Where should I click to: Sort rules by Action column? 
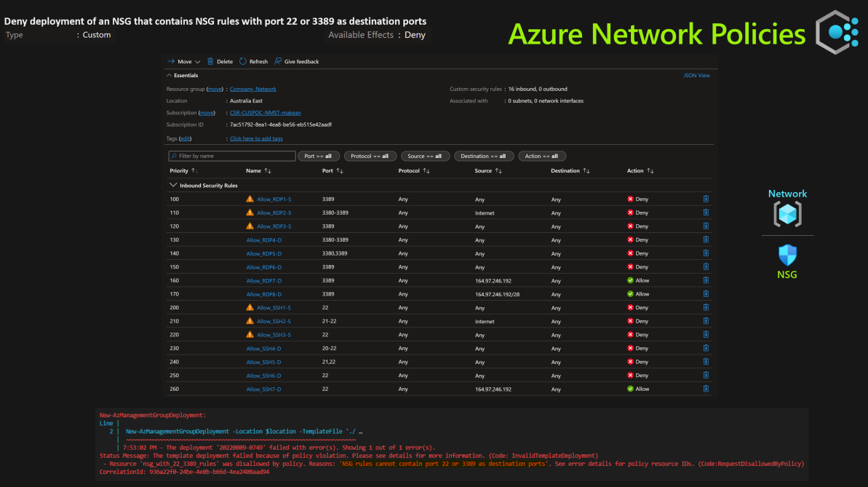(x=640, y=170)
